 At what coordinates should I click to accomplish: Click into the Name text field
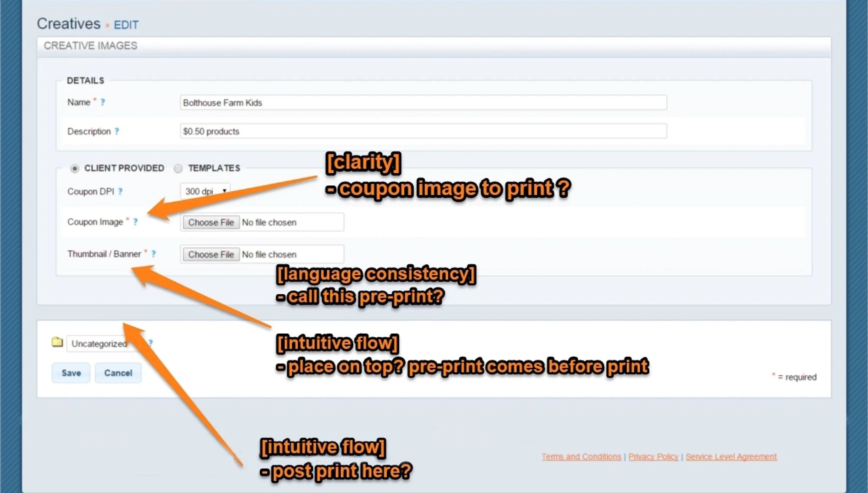pyautogui.click(x=423, y=102)
